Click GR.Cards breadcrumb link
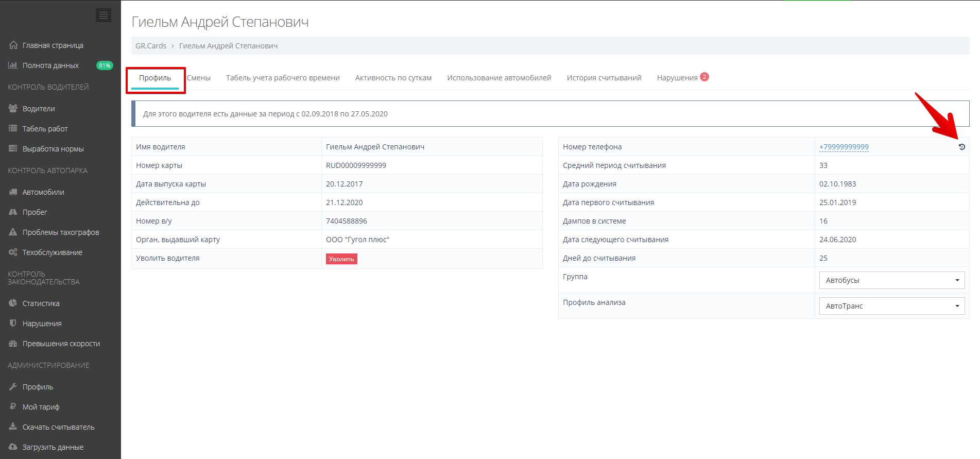 [x=151, y=46]
